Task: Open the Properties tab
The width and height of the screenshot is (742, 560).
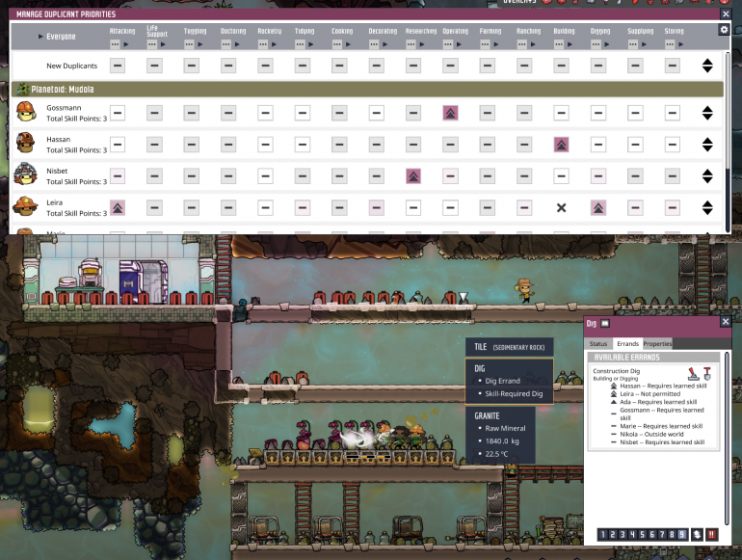Action: 657,343
